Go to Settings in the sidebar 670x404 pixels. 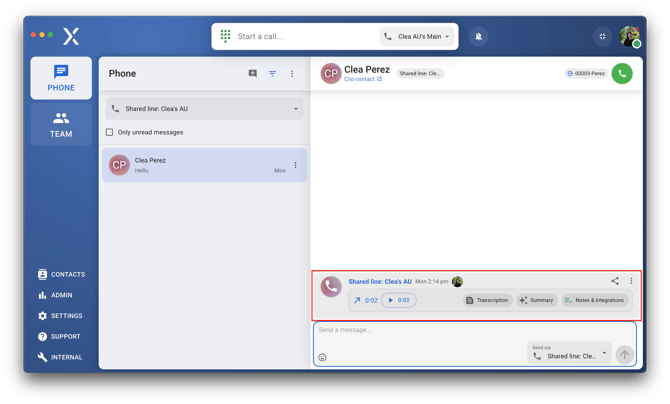[x=61, y=316]
